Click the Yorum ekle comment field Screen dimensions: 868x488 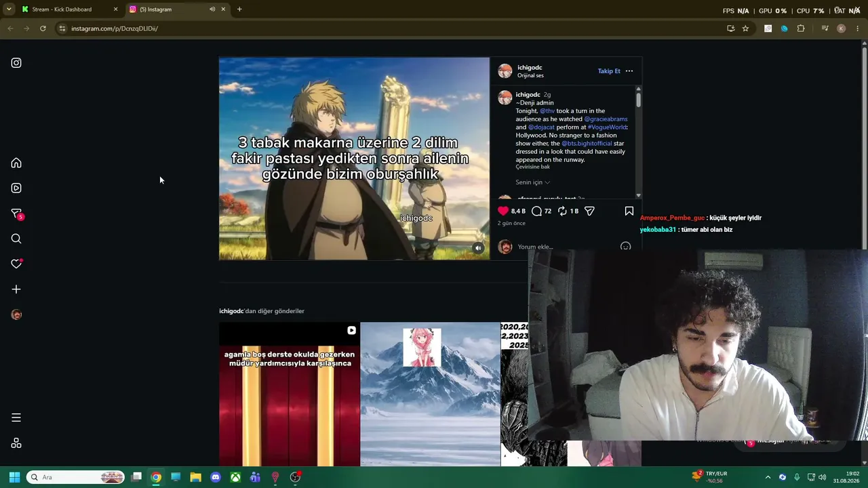click(566, 247)
